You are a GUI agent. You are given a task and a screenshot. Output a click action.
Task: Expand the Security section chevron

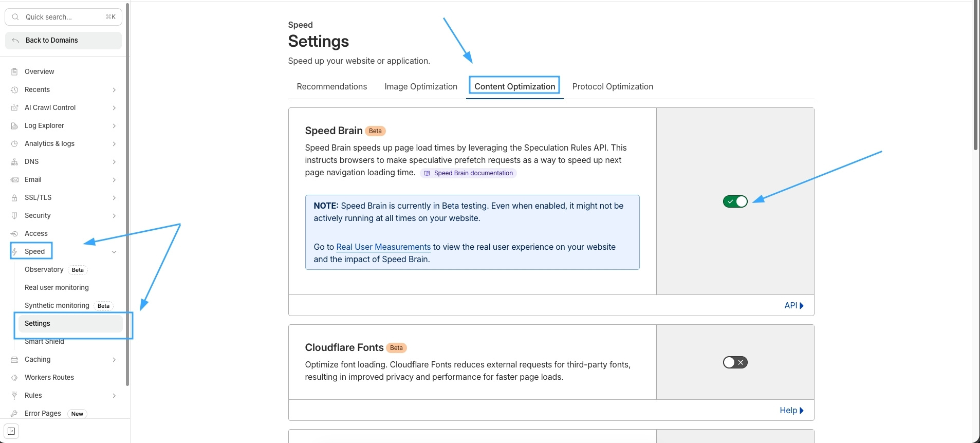click(114, 216)
